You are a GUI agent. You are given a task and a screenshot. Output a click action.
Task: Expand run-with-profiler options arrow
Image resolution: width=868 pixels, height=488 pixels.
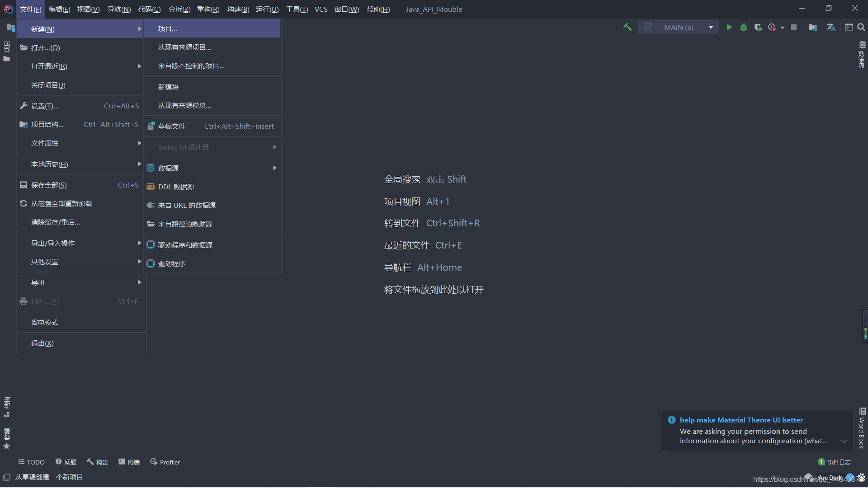[x=783, y=28]
